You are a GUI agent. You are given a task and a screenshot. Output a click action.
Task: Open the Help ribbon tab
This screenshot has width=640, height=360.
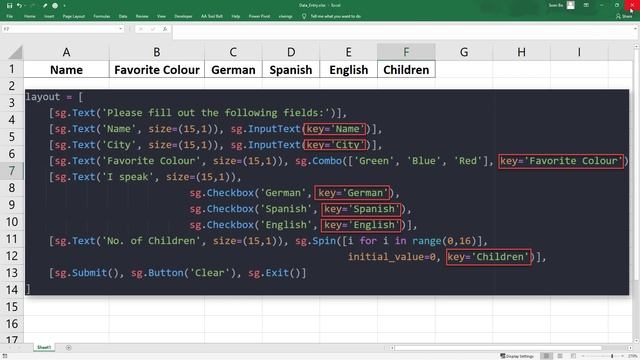coord(236,16)
